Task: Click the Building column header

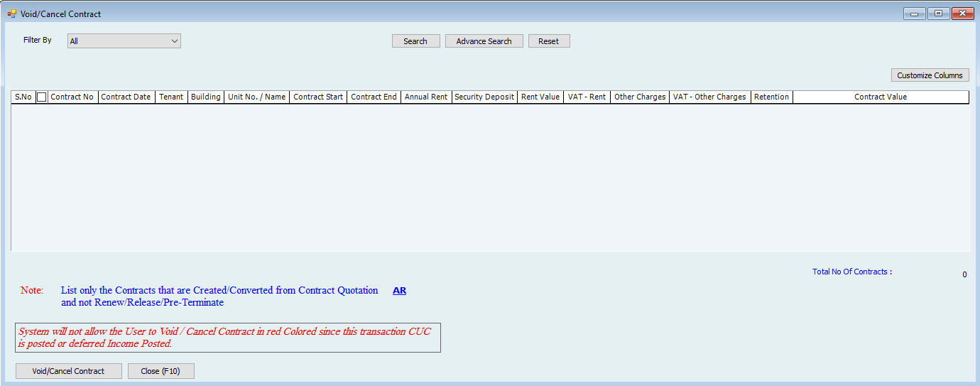Action: coord(205,97)
